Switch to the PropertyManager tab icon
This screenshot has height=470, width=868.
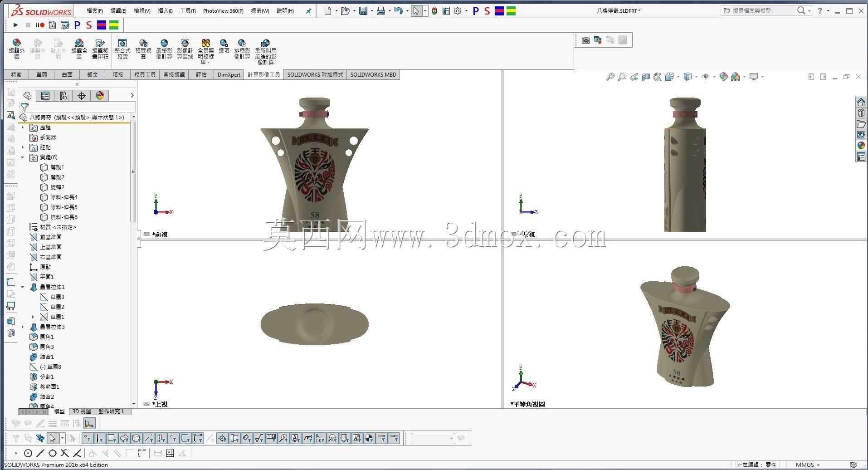coord(45,96)
